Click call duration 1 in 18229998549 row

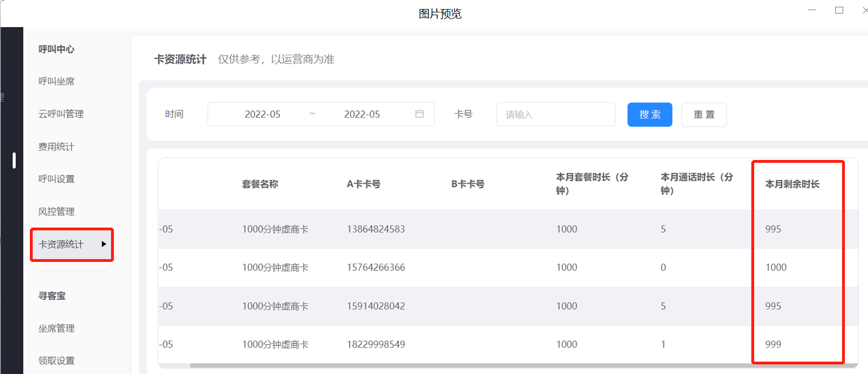[663, 344]
